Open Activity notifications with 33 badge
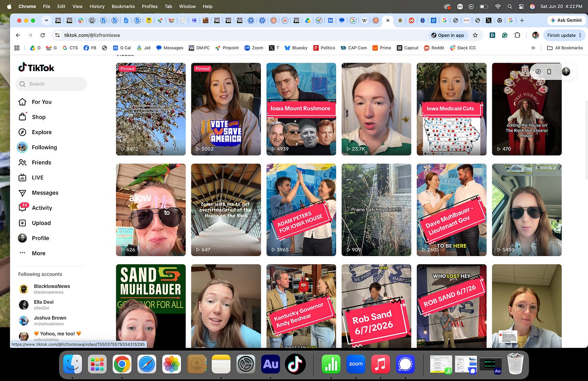588x381 pixels. pos(35,208)
